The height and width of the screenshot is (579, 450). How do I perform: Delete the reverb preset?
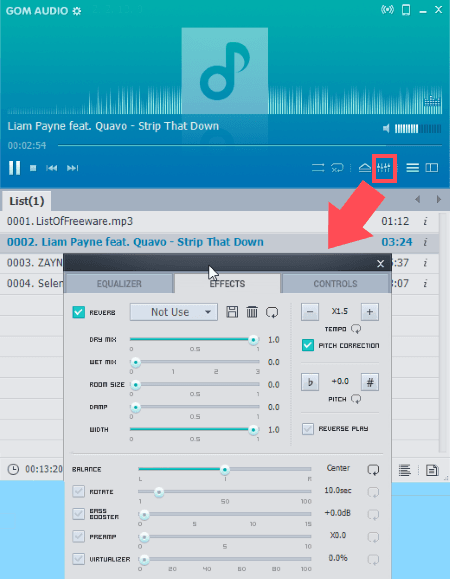252,312
